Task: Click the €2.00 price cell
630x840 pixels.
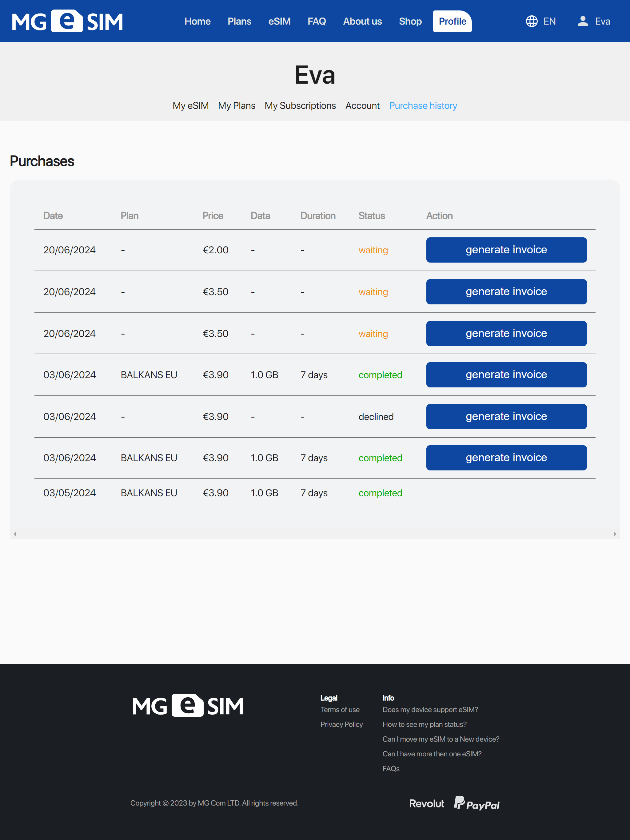Action: [x=215, y=250]
